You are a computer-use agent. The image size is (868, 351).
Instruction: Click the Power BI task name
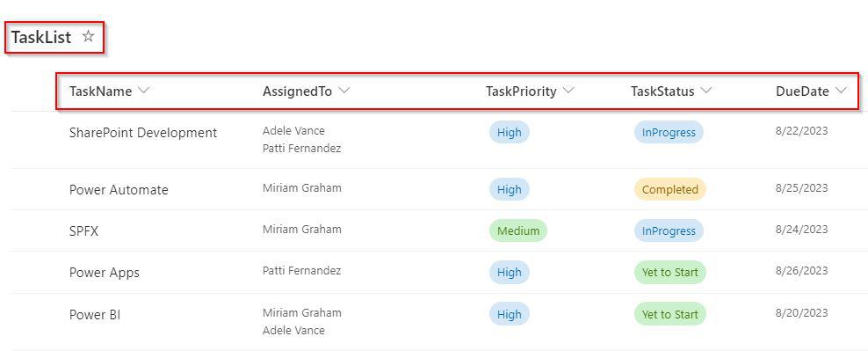[x=95, y=315]
